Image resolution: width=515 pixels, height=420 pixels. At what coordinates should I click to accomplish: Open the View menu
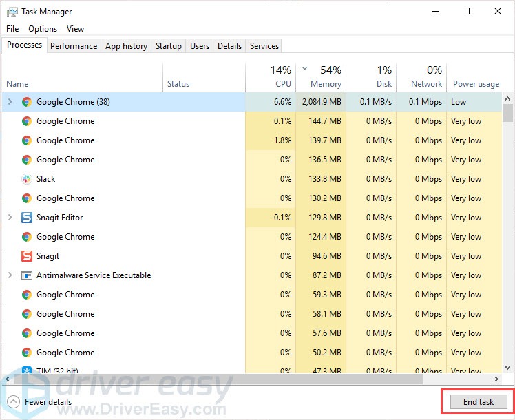tap(75, 29)
